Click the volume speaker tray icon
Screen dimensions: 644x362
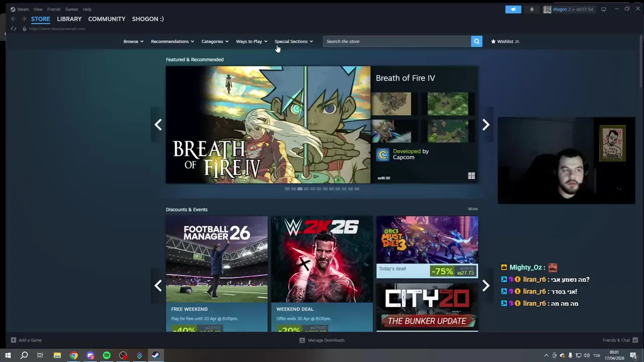[586, 355]
